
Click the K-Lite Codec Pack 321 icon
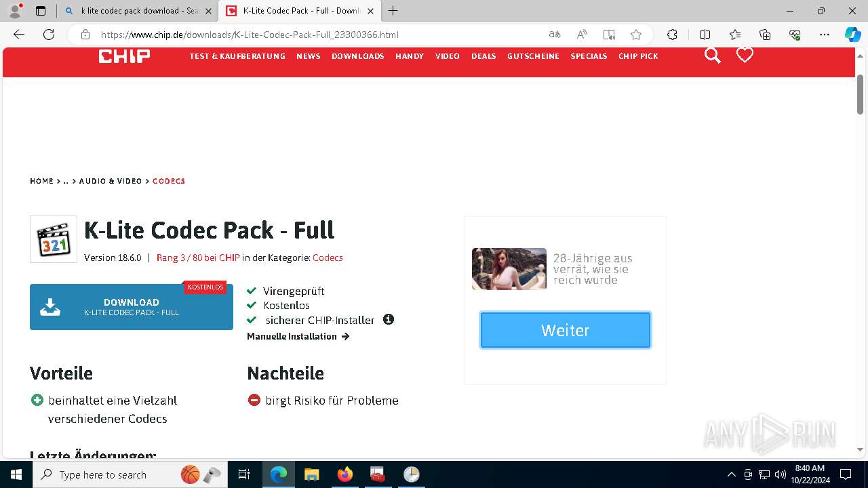tap(54, 239)
